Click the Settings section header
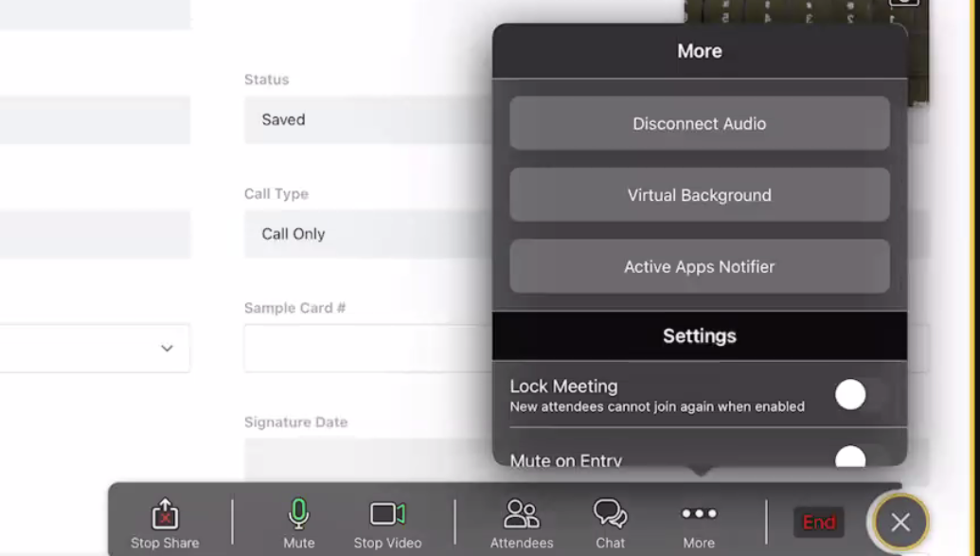 [x=699, y=336]
